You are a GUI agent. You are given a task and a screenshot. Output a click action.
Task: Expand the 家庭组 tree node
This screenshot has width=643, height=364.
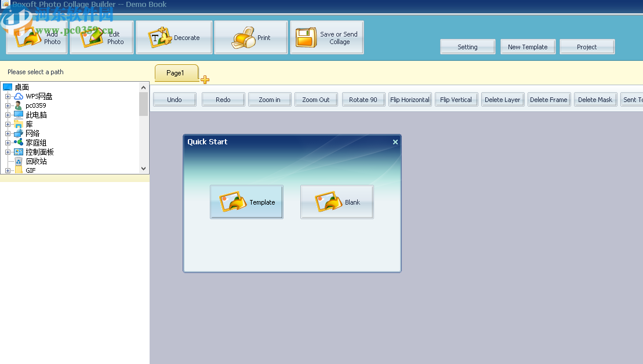pos(8,143)
